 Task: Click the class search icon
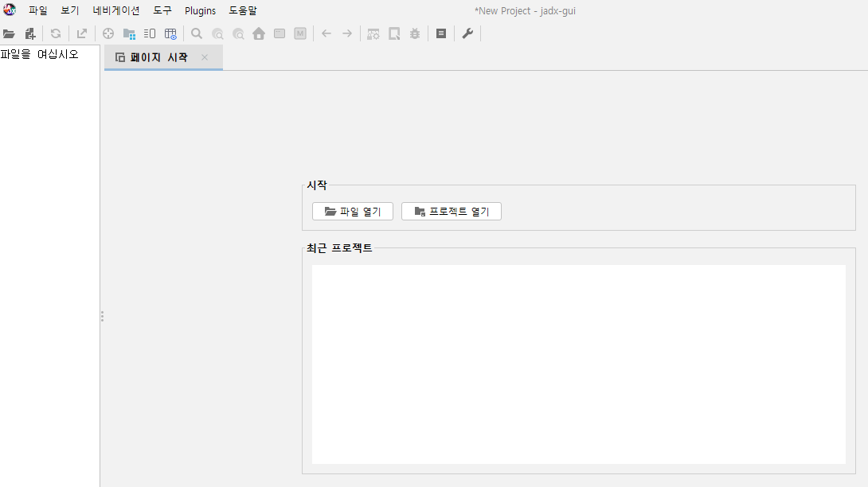217,33
